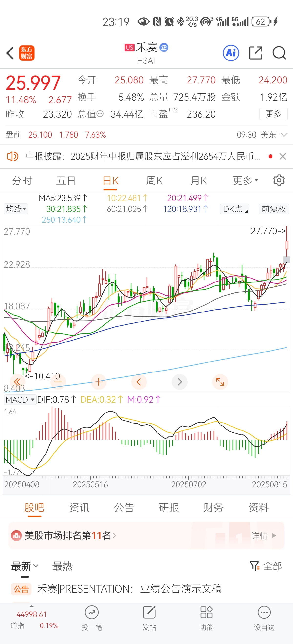Image resolution: width=293 pixels, height=644 pixels.
Task: Open the DK点 dropdown
Action: pyautogui.click(x=234, y=209)
